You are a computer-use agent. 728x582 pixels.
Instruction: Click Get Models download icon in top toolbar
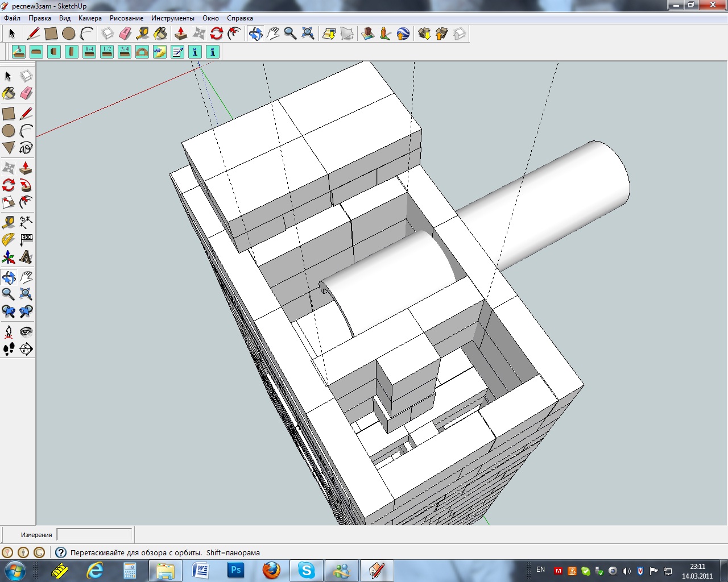[x=424, y=34]
